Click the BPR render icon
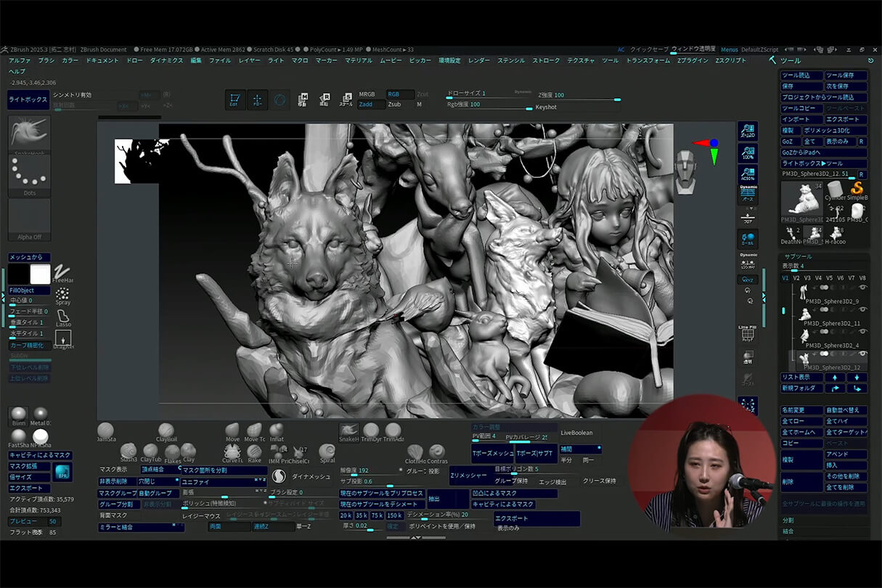Image resolution: width=882 pixels, height=588 pixels. tap(62, 472)
